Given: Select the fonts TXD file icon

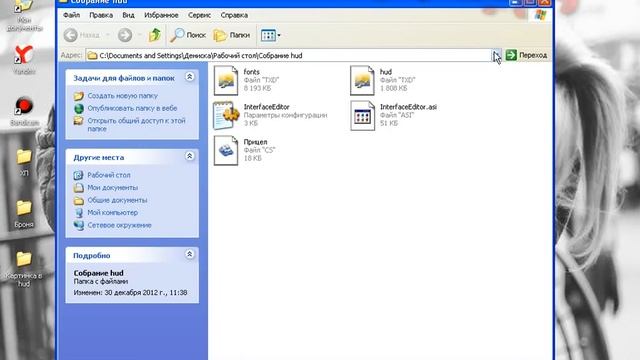Looking at the screenshot, I should [x=226, y=80].
